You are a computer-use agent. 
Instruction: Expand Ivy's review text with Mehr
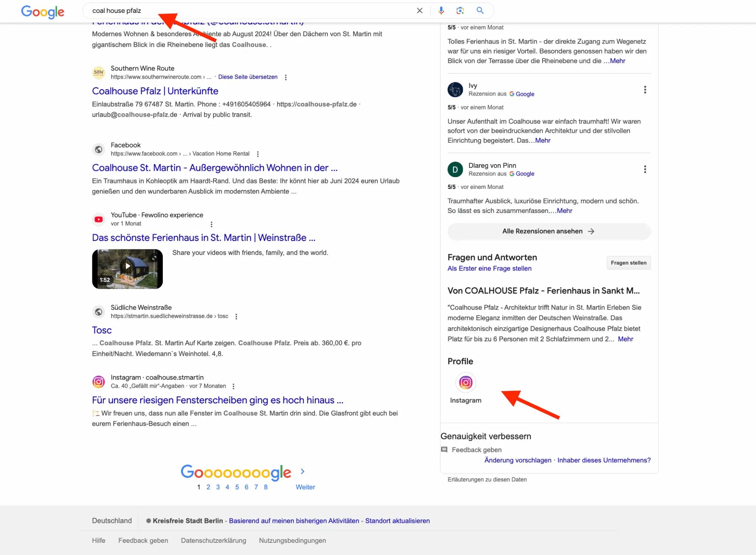click(543, 141)
